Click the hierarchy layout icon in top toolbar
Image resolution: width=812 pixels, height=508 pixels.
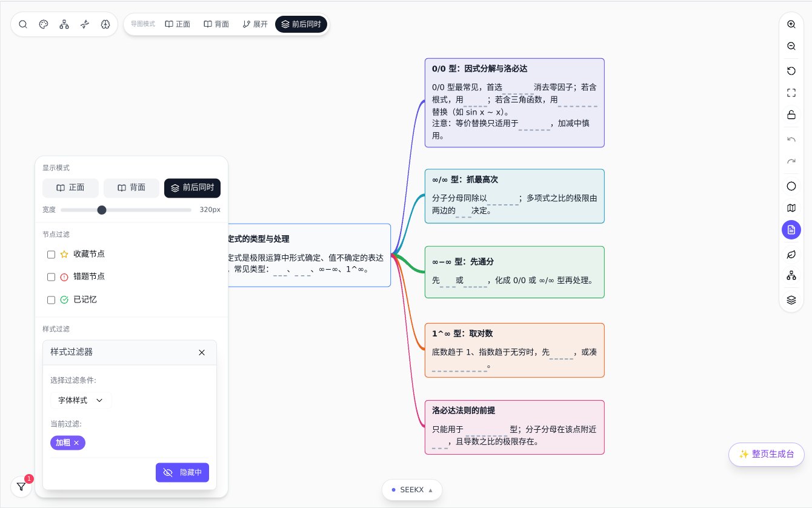coord(64,24)
